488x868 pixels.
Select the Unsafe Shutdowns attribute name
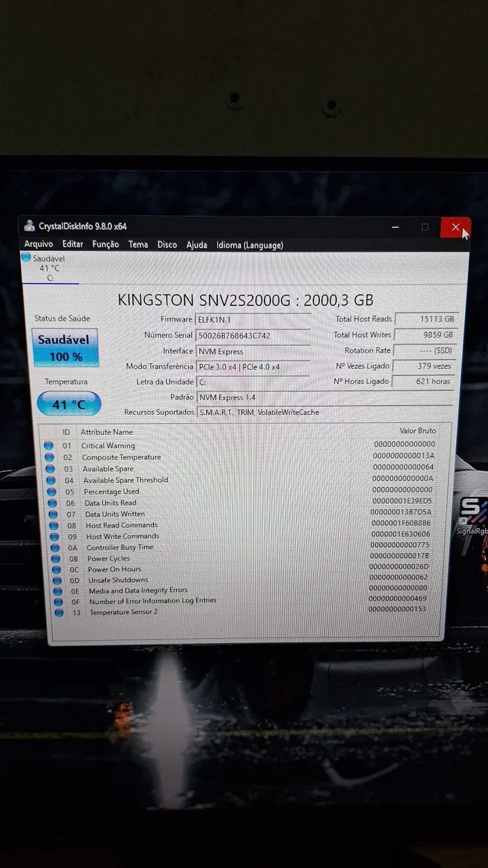[x=118, y=580]
